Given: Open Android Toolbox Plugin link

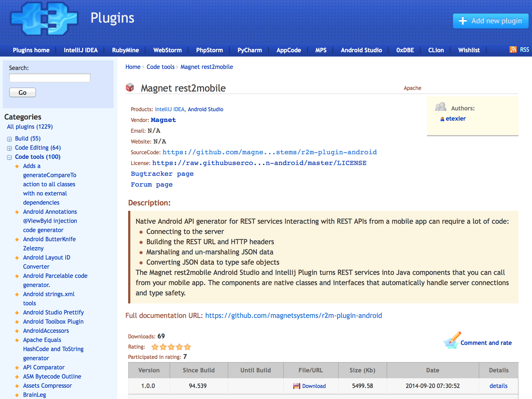Looking at the screenshot, I should pyautogui.click(x=53, y=321).
